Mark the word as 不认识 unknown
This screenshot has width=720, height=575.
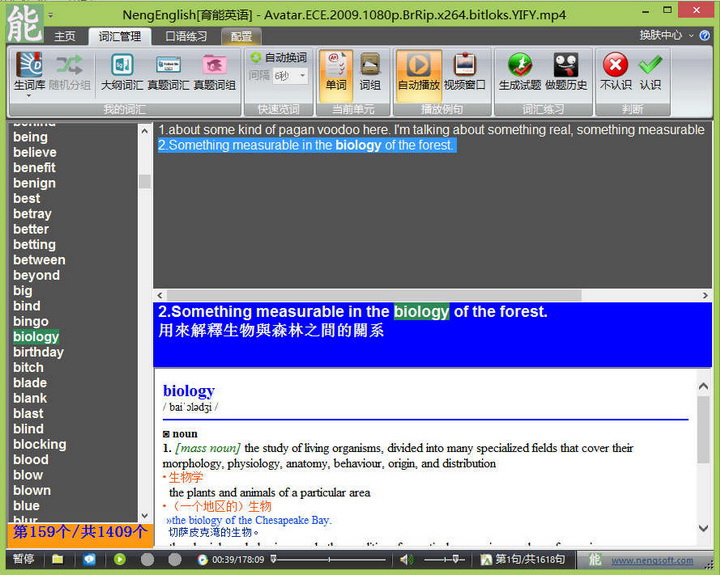coord(616,71)
